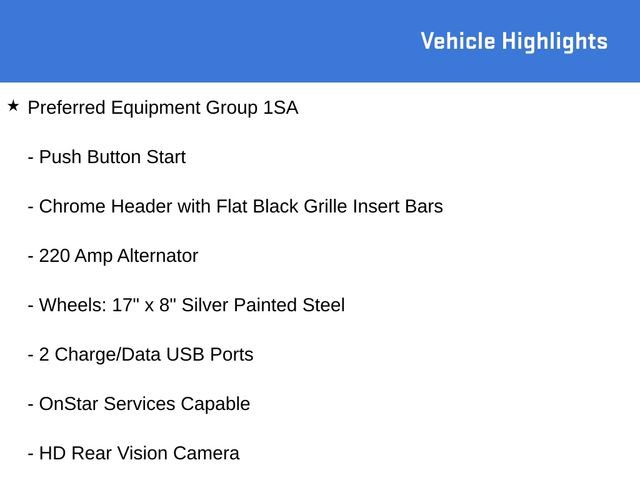Click the Chrome Header with Flat Black Grille item
The image size is (640, 480).
[x=241, y=207]
